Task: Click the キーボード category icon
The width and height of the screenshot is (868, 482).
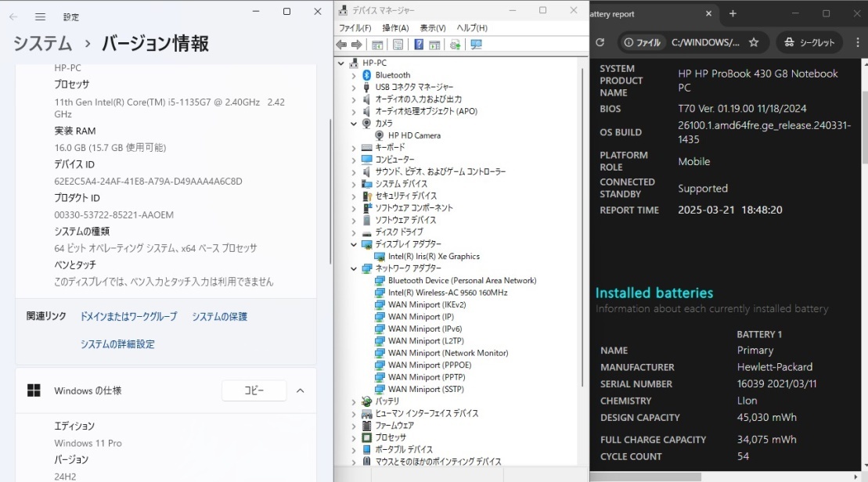Action: pos(366,147)
